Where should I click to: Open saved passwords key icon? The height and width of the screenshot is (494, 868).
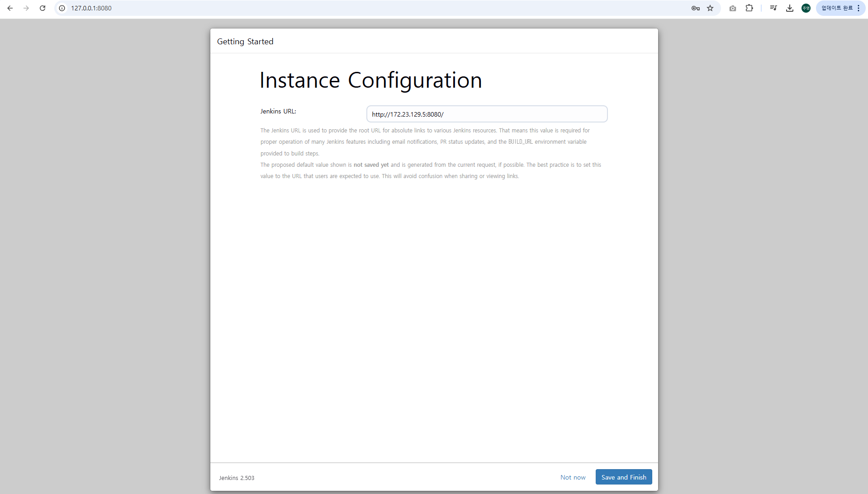click(696, 8)
